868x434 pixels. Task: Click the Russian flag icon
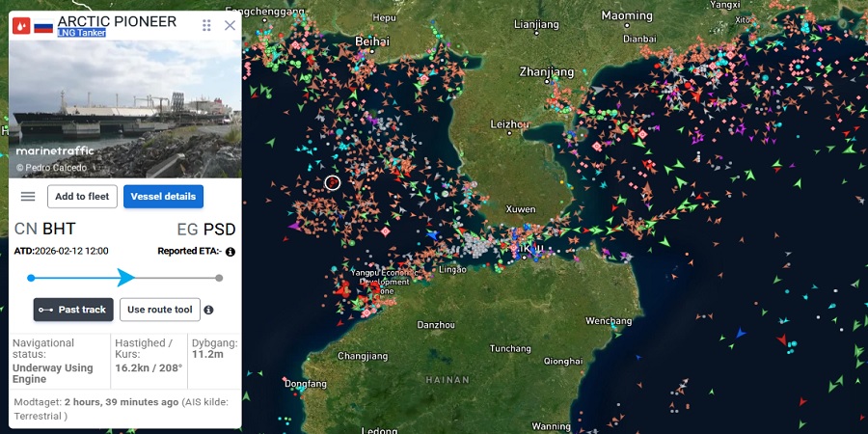(x=43, y=26)
